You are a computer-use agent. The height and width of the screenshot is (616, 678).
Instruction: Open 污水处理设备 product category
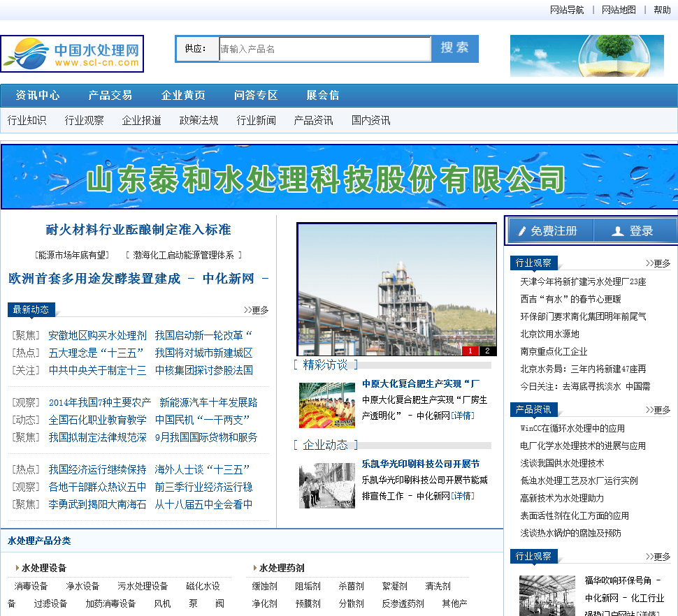143,586
